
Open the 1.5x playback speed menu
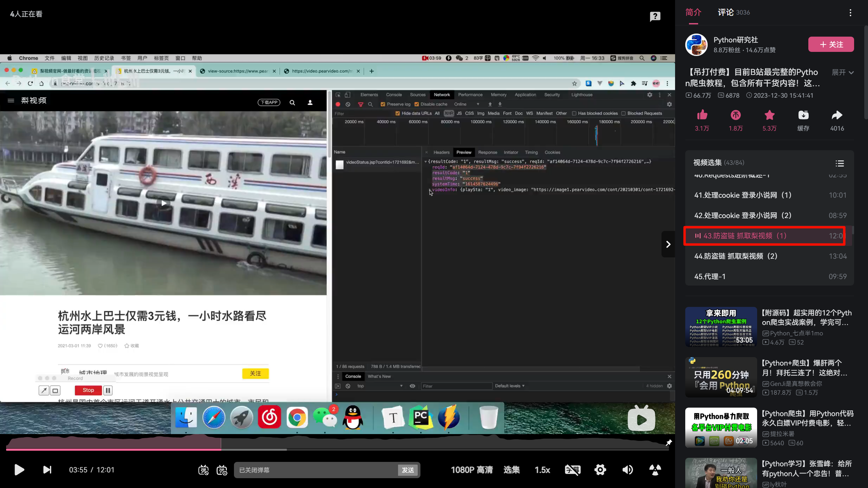coord(542,470)
